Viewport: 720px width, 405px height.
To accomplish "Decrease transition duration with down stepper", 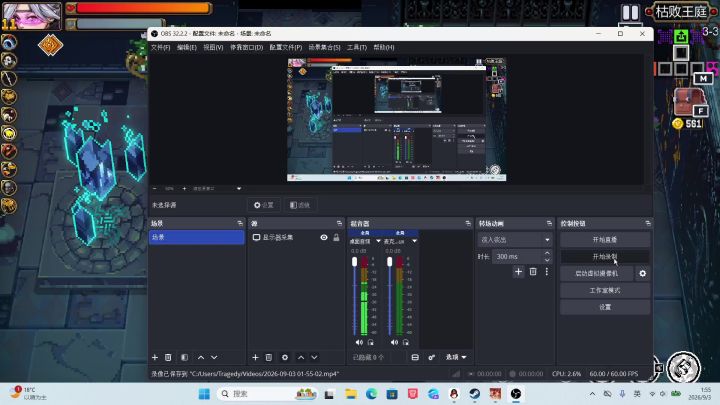I will click(547, 260).
